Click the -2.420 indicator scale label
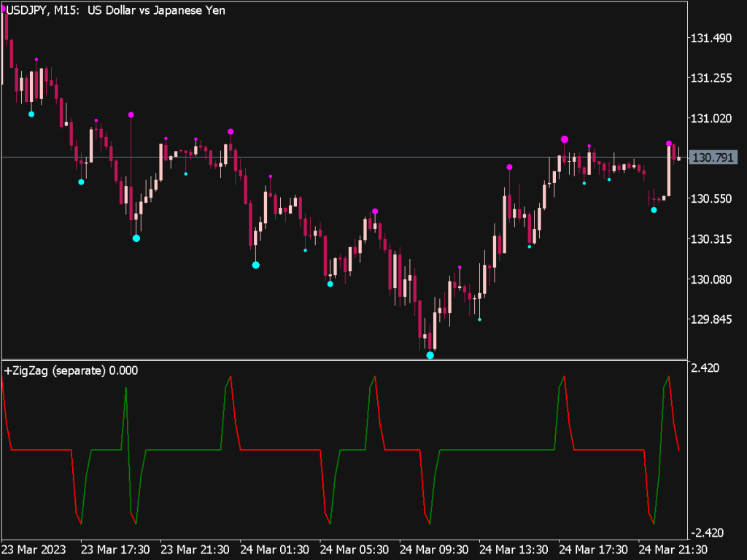This screenshot has height=560, width=747. pos(707,533)
